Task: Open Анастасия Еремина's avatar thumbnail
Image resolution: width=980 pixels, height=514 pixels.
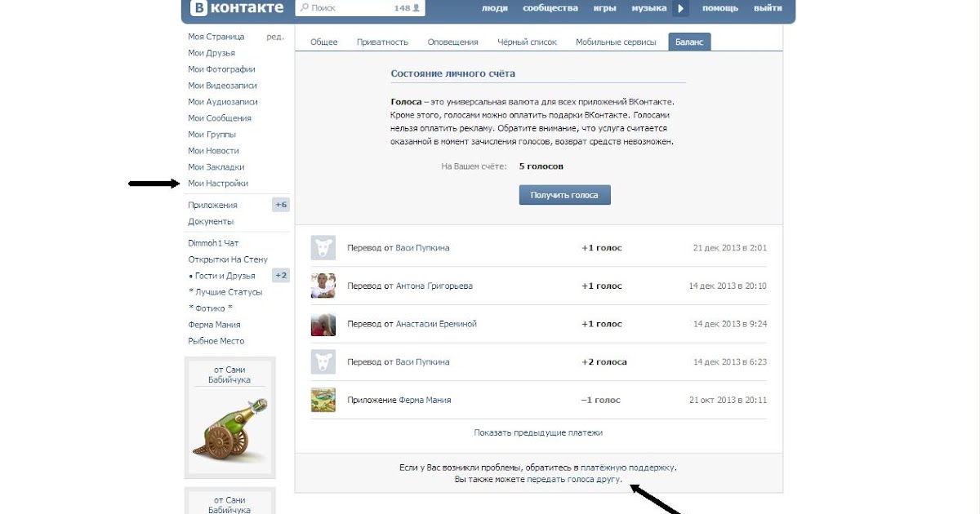Action: pyautogui.click(x=323, y=324)
